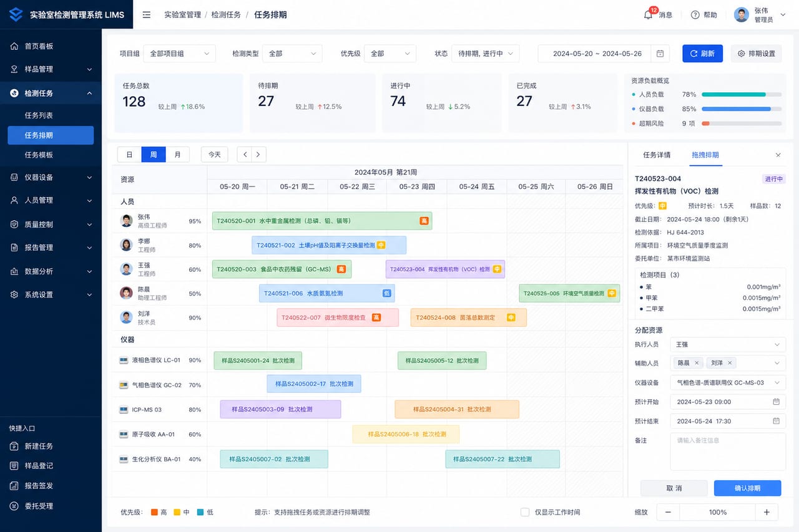Decrease zoom with the minus button
Image resolution: width=799 pixels, height=532 pixels.
point(668,512)
